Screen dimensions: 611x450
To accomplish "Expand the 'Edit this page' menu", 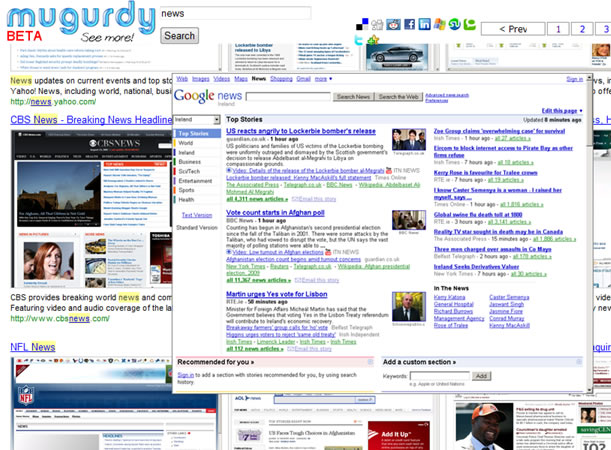I will pyautogui.click(x=562, y=111).
